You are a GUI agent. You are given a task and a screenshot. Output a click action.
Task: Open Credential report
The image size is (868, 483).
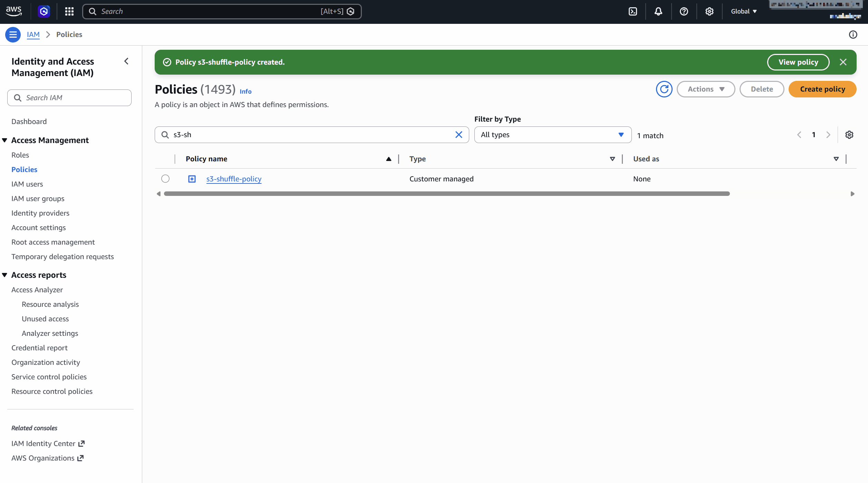40,348
